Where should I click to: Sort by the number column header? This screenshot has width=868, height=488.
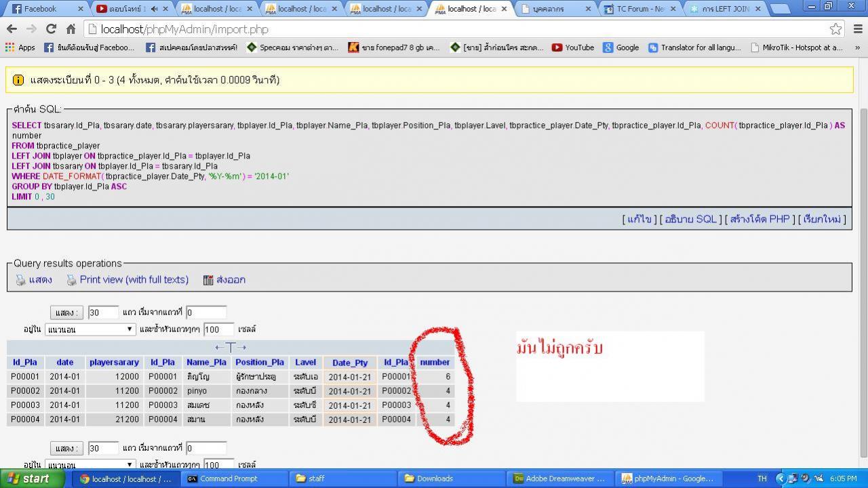click(x=435, y=363)
